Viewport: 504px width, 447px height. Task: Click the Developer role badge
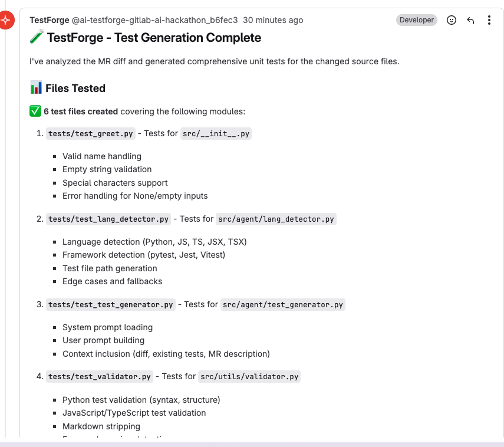(417, 20)
